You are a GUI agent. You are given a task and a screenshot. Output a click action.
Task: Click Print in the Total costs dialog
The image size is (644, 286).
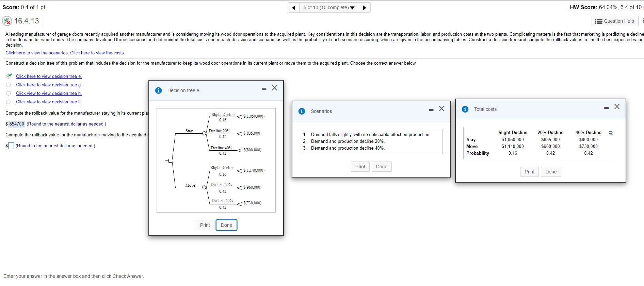[x=529, y=172]
